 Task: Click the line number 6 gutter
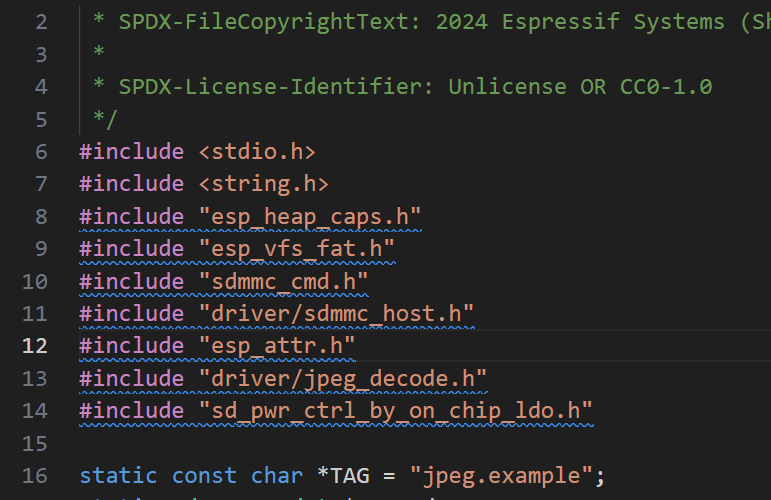pos(41,152)
